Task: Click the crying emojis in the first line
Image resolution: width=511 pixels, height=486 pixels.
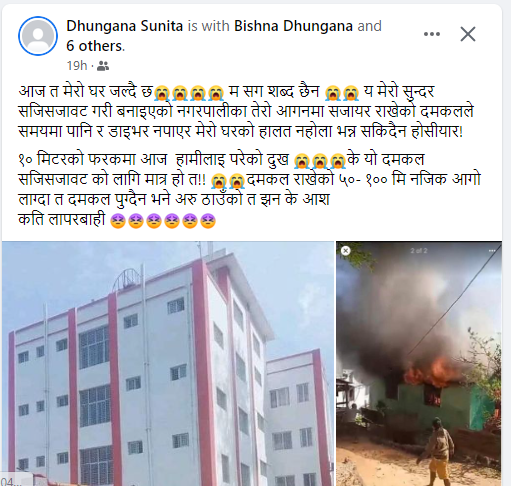Action: click(x=189, y=93)
